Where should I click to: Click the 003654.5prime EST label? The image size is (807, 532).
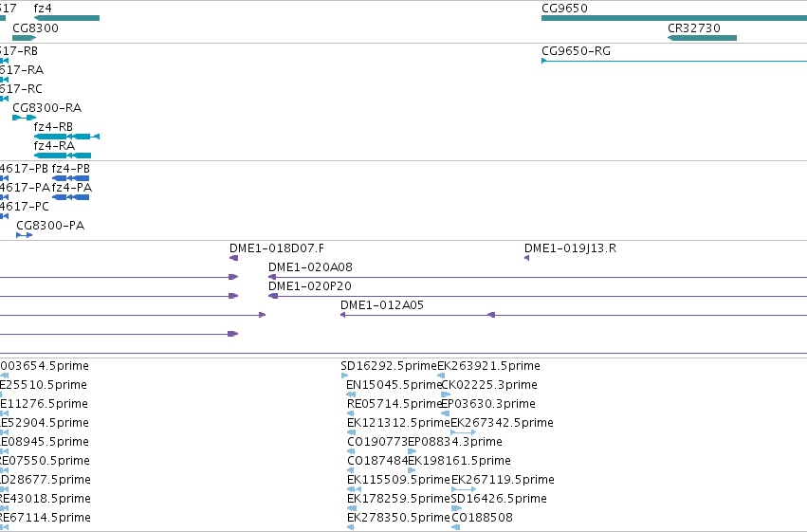(x=45, y=366)
